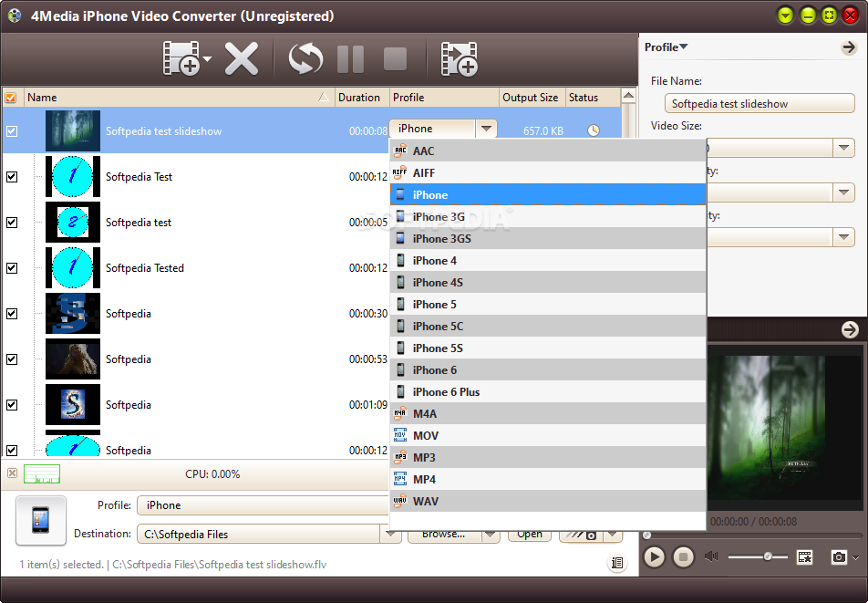Choose iPhone 5S profile option
The image size is (868, 603).
[x=548, y=348]
